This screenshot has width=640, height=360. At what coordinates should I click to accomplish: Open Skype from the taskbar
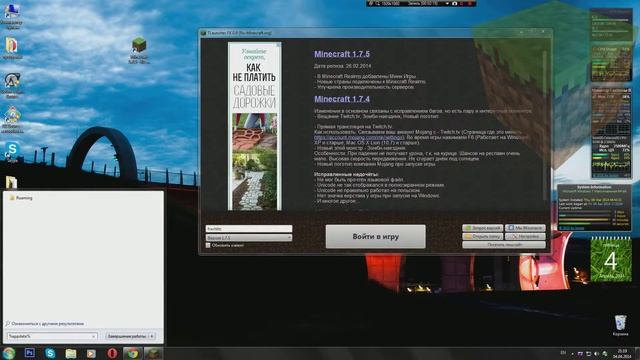click(50, 353)
